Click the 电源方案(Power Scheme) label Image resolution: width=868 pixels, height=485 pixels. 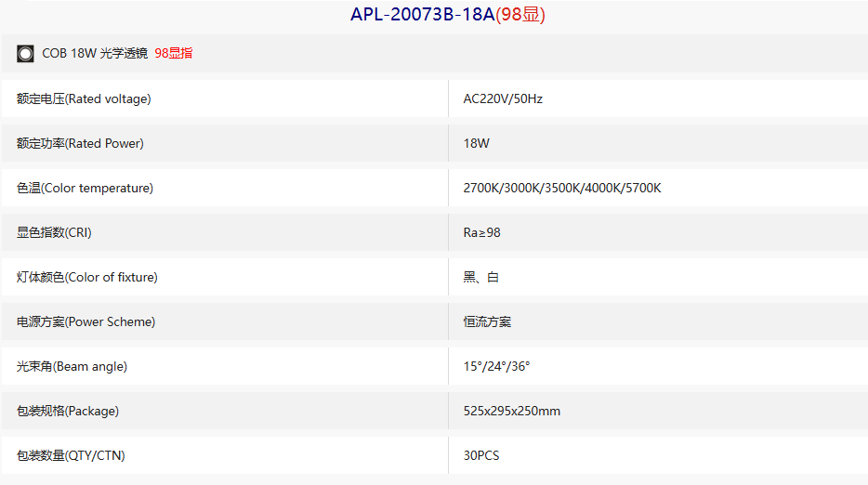(85, 321)
